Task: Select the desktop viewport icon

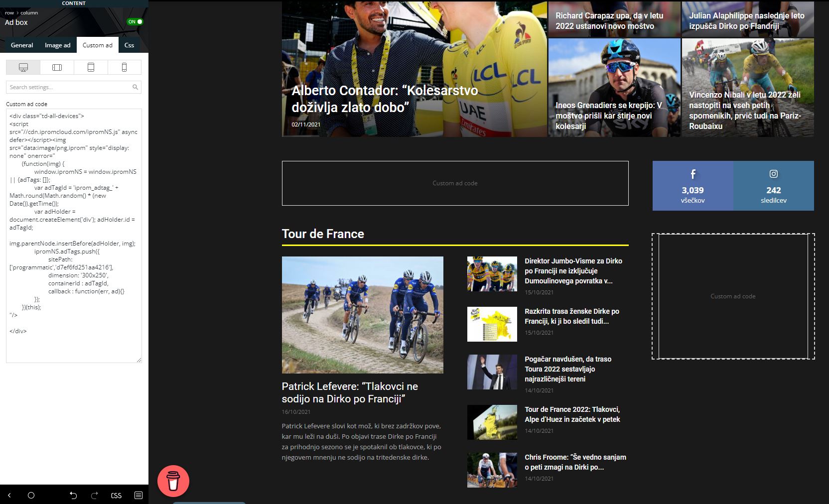Action: pyautogui.click(x=23, y=67)
